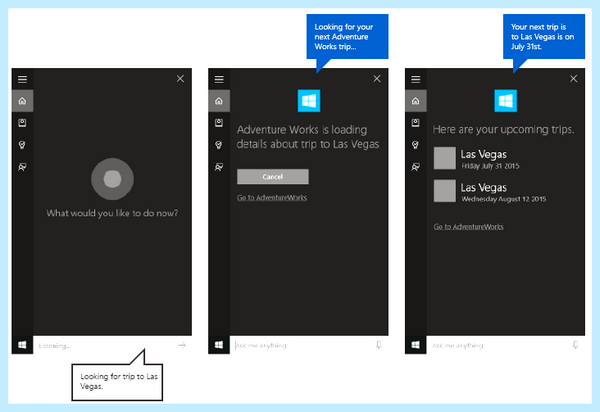Click thumbnail of August 12 Las Vegas trip

[x=445, y=191]
